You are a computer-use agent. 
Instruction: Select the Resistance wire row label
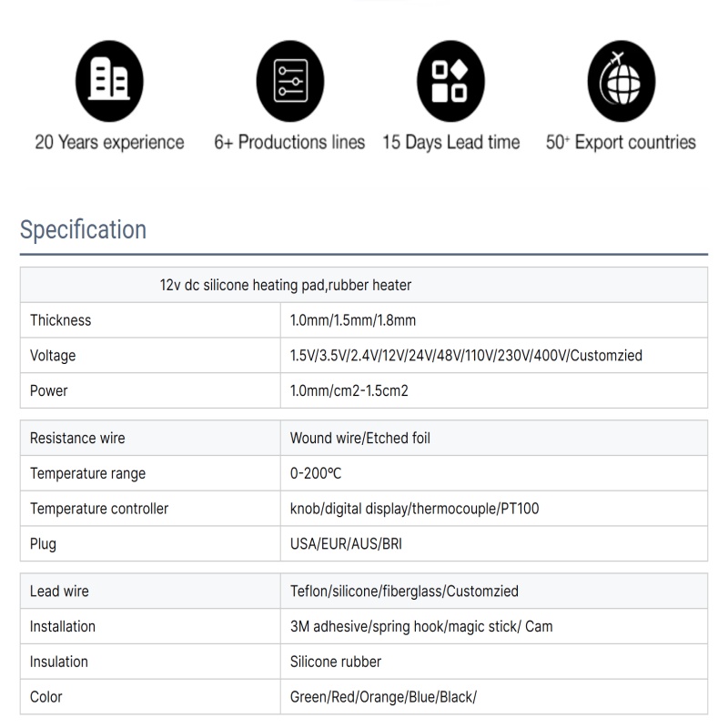point(77,438)
